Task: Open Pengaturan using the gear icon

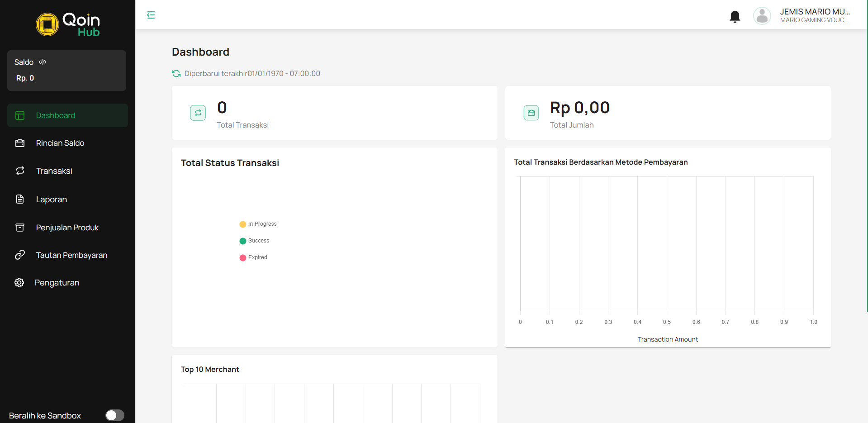Action: 20,282
